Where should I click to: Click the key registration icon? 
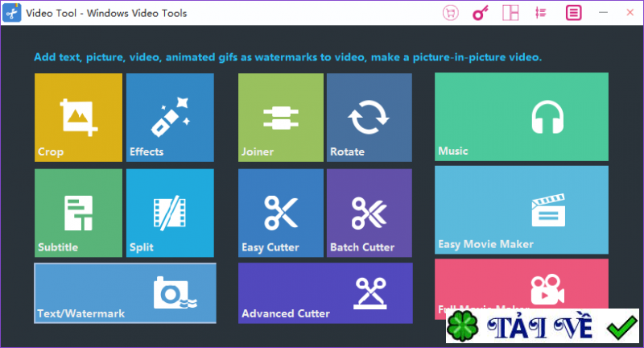481,13
